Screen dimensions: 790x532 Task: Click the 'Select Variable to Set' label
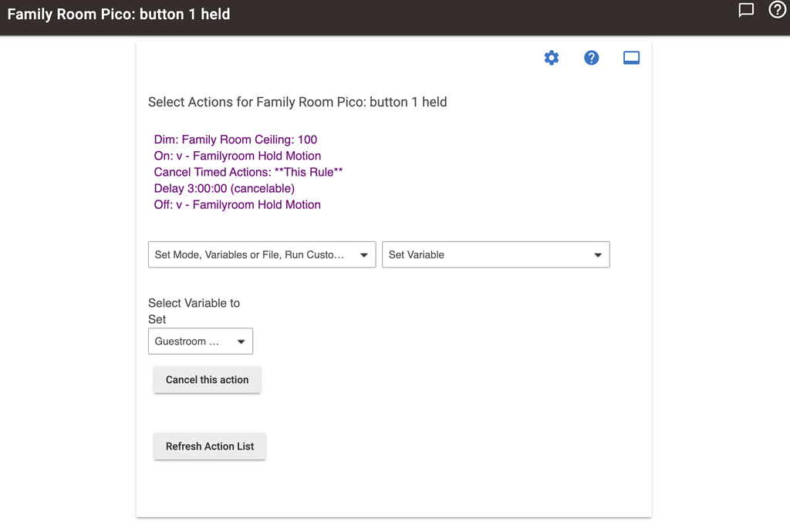(194, 311)
